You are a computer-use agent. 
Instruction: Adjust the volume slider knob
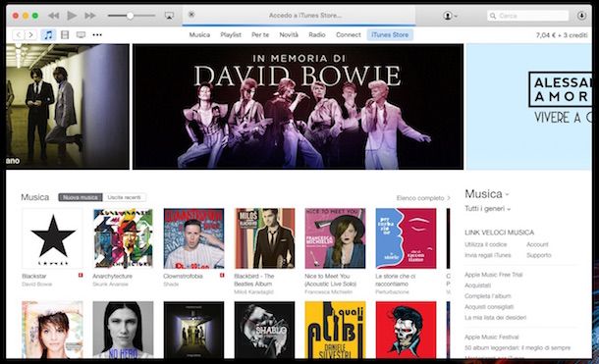tap(131, 16)
